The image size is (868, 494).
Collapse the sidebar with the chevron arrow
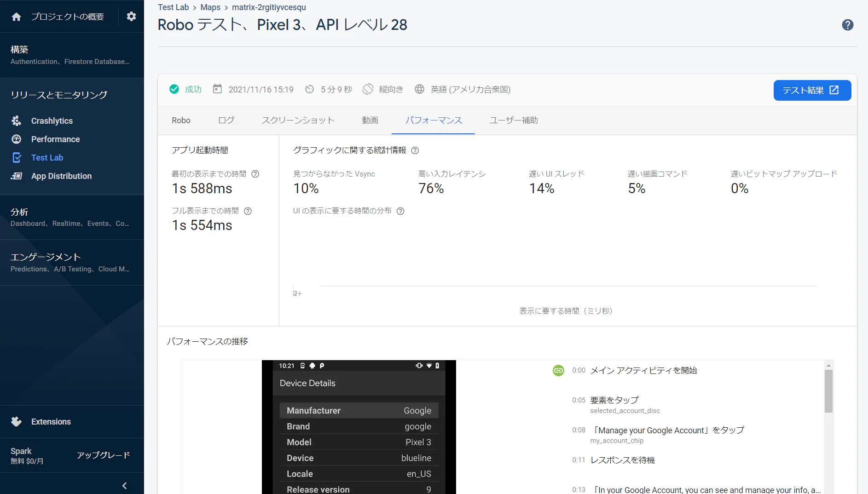pyautogui.click(x=124, y=486)
